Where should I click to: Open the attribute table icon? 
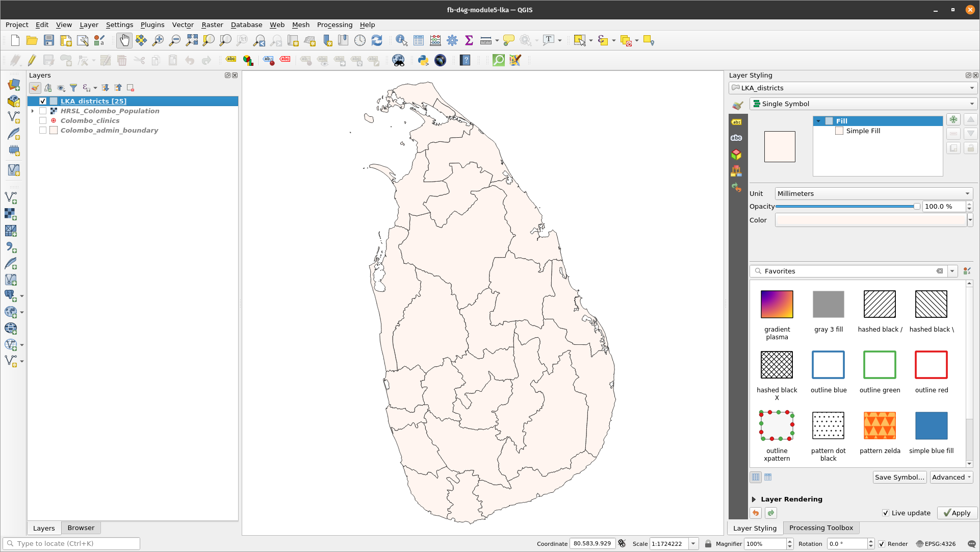coord(419,41)
